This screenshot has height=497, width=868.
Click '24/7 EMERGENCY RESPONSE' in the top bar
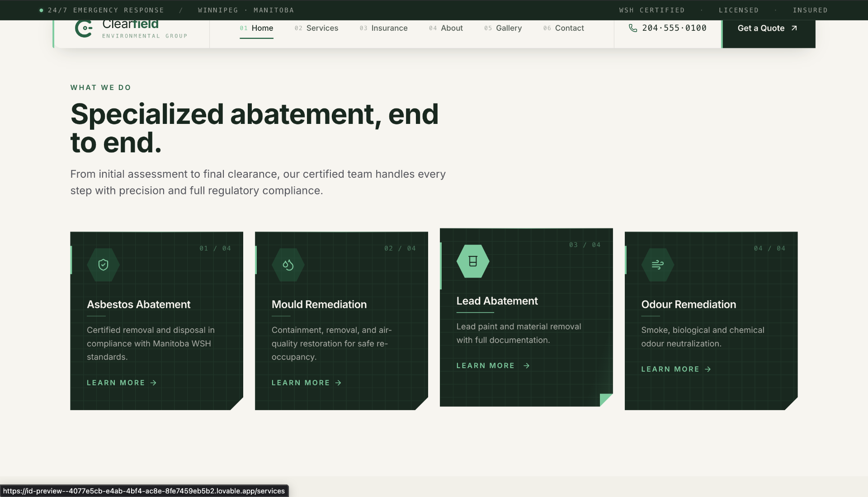click(x=106, y=10)
